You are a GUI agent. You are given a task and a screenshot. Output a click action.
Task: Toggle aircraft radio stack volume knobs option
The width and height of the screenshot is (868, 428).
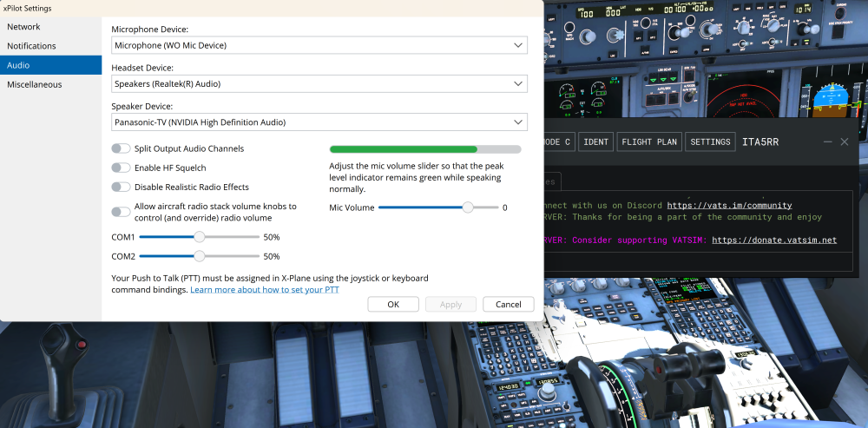121,212
